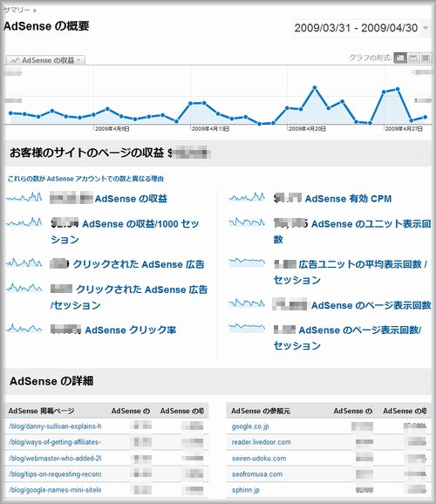436x504 pixels.
Task: Select the second graph format view icon
Action: 413,58
